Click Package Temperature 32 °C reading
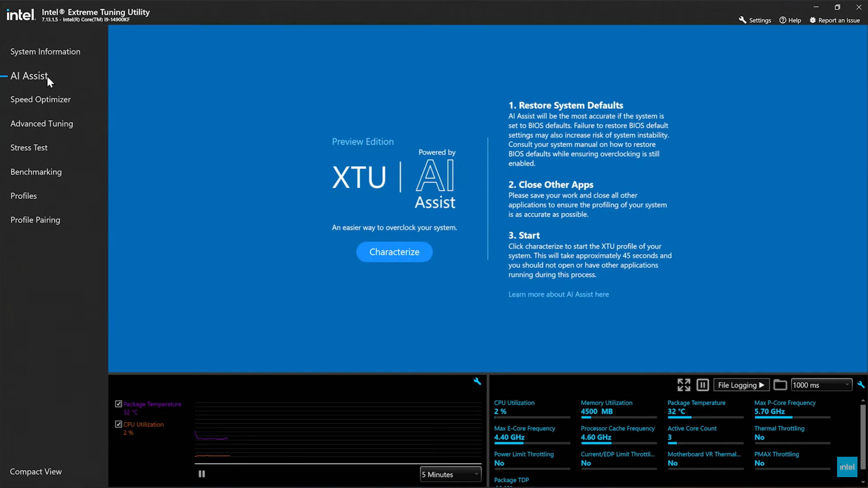Image resolution: width=868 pixels, height=488 pixels. 676,412
